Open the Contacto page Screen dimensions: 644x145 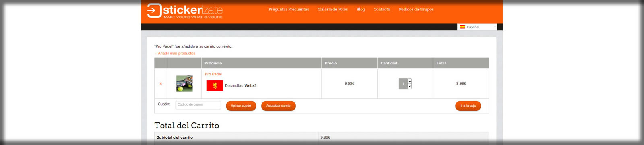(x=382, y=9)
